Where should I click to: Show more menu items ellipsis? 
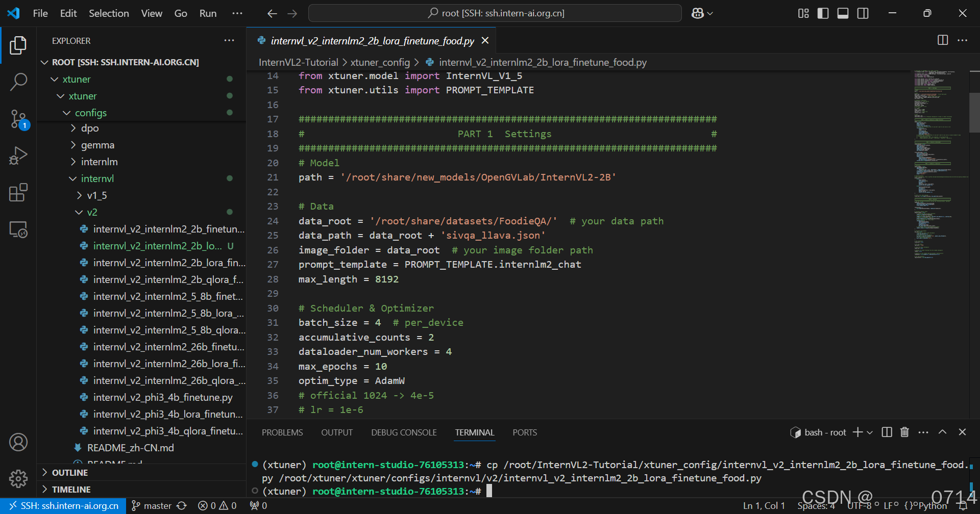point(237,13)
